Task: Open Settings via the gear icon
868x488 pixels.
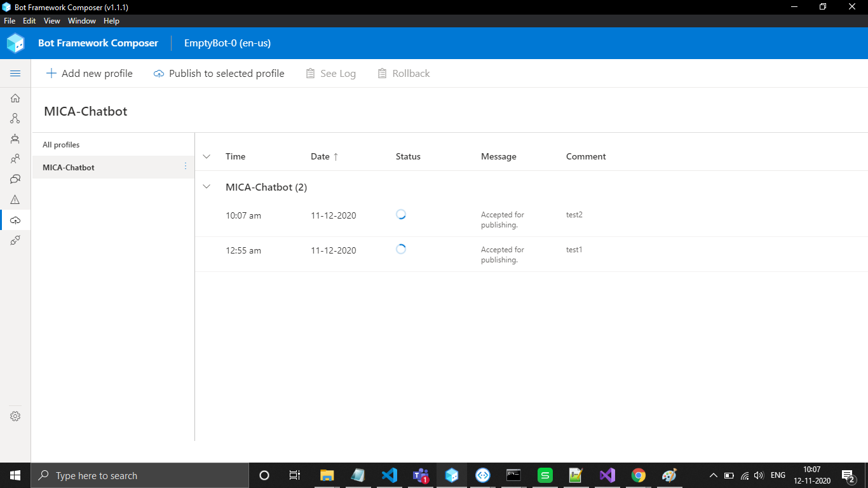Action: pyautogui.click(x=15, y=416)
